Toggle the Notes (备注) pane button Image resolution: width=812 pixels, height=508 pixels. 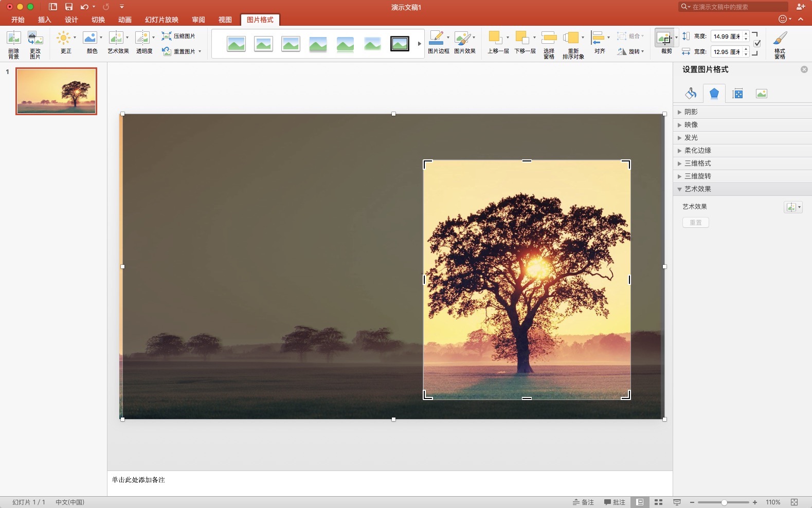click(x=583, y=502)
